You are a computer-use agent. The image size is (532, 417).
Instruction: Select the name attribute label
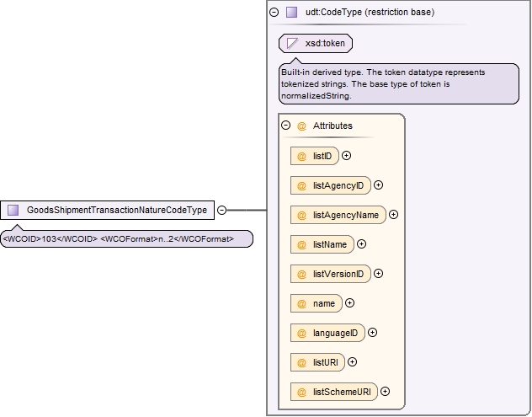[x=324, y=303]
